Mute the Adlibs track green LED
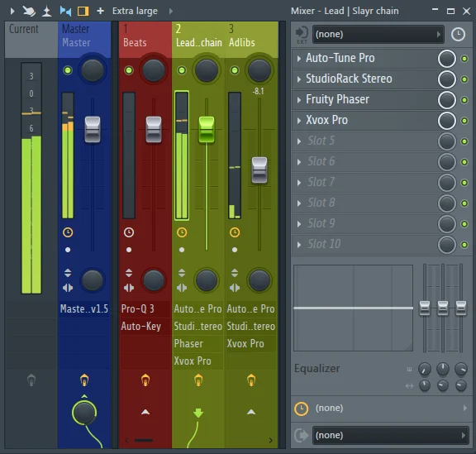 tap(235, 70)
